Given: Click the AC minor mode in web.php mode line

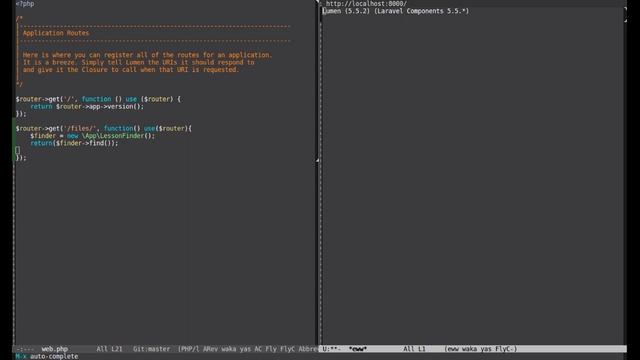Looking at the screenshot, I should click(x=258, y=349).
